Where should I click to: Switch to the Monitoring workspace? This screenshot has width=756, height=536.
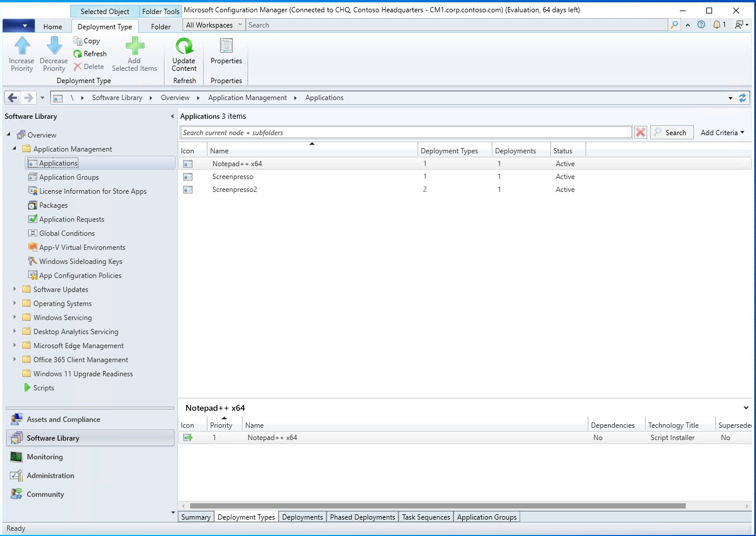coord(90,457)
